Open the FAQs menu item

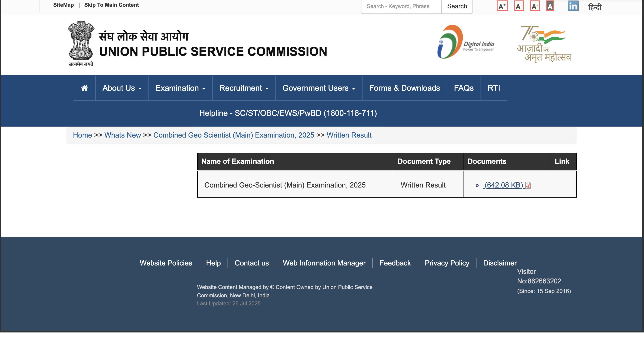pos(464,88)
